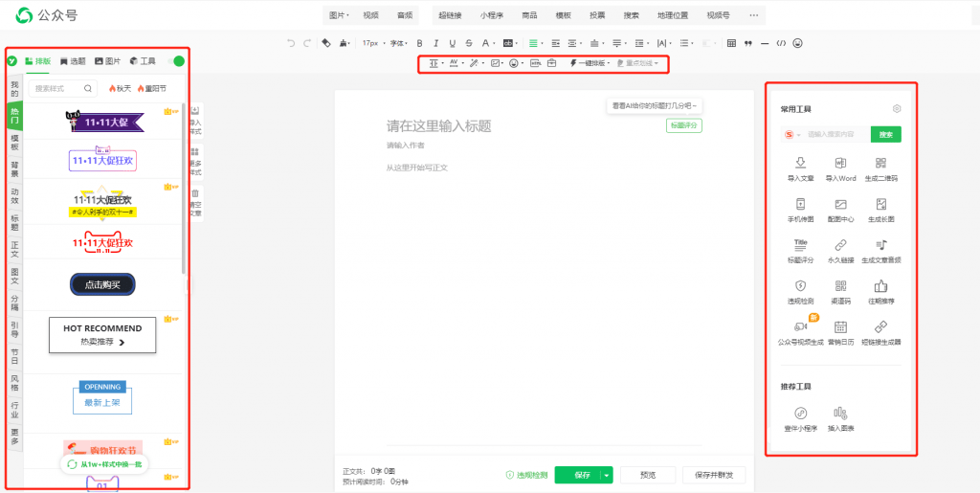Screen dimensions: 980x493
Task: Open 生成长图 long image tool
Action: (881, 210)
